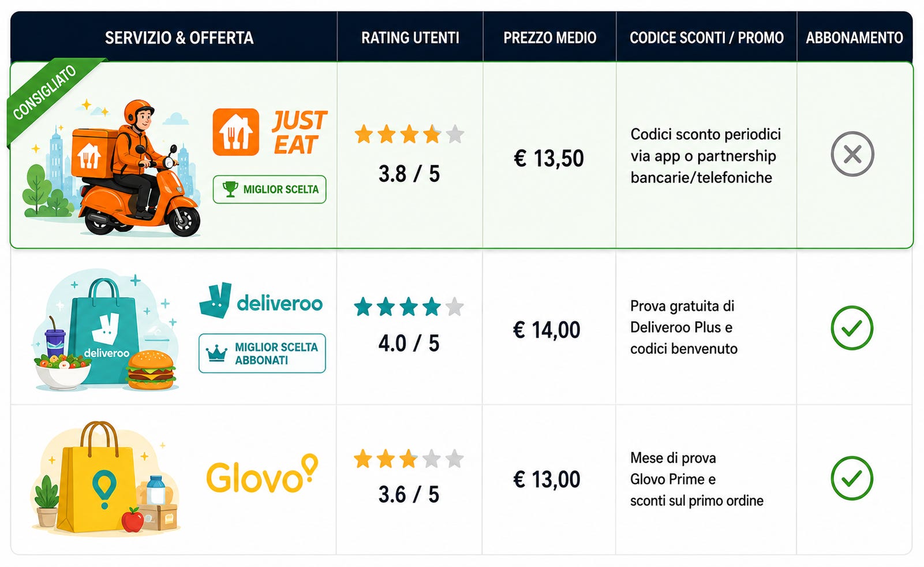Viewport: 924px width, 567px height.
Task: Click the Just Eat orange star rating
Action: [x=409, y=134]
